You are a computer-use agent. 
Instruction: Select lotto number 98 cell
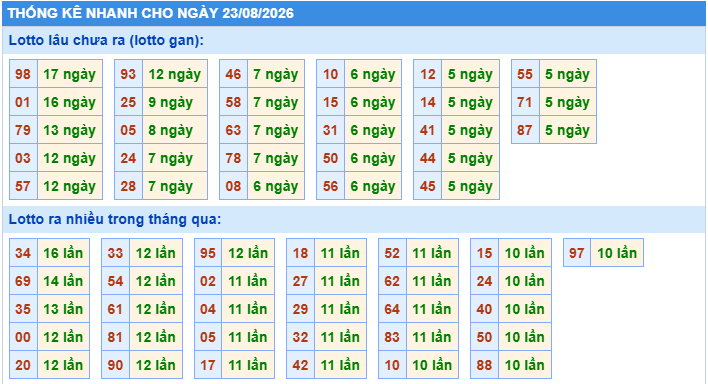23,74
